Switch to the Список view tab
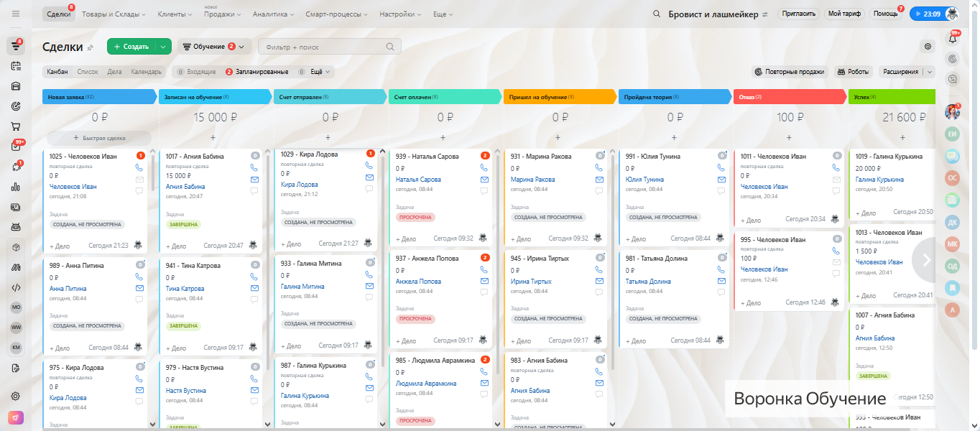980x431 pixels. point(87,72)
